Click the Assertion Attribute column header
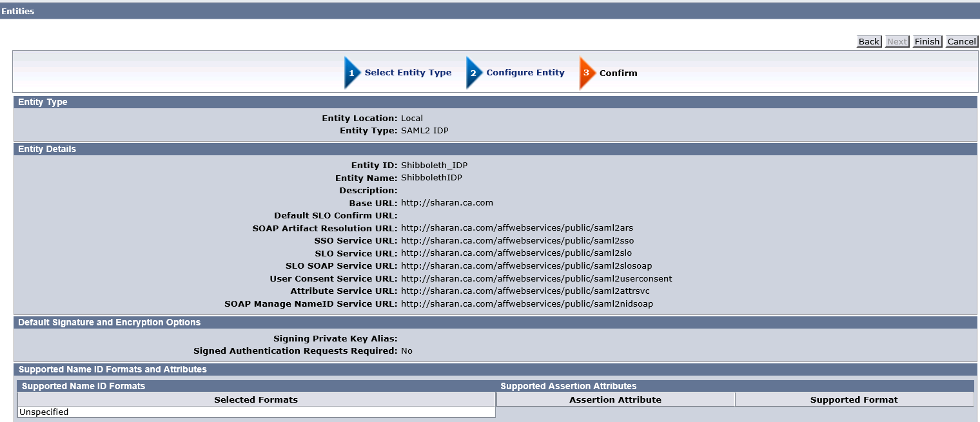Viewport: 980px width, 422px height. pyautogui.click(x=616, y=399)
